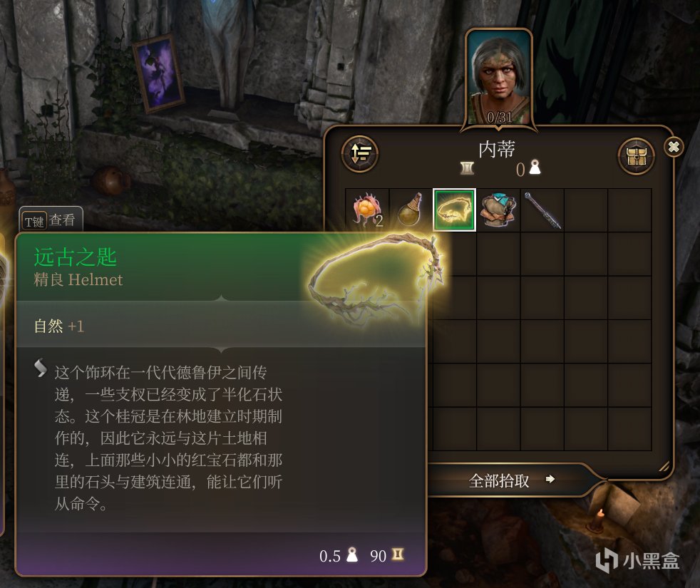Open the treasure chest container icon
700x588 pixels.
click(636, 156)
